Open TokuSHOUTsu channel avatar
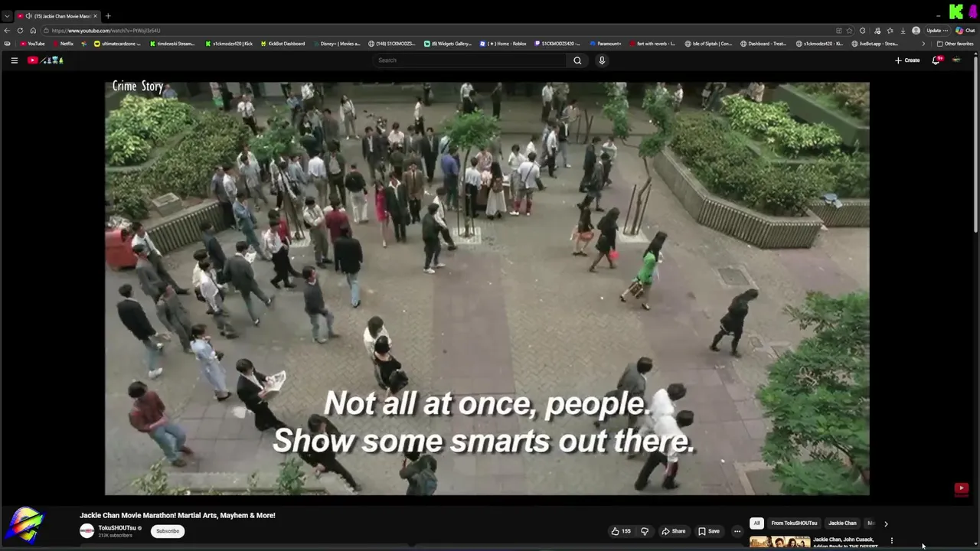Screen dimensions: 980x551 87,531
